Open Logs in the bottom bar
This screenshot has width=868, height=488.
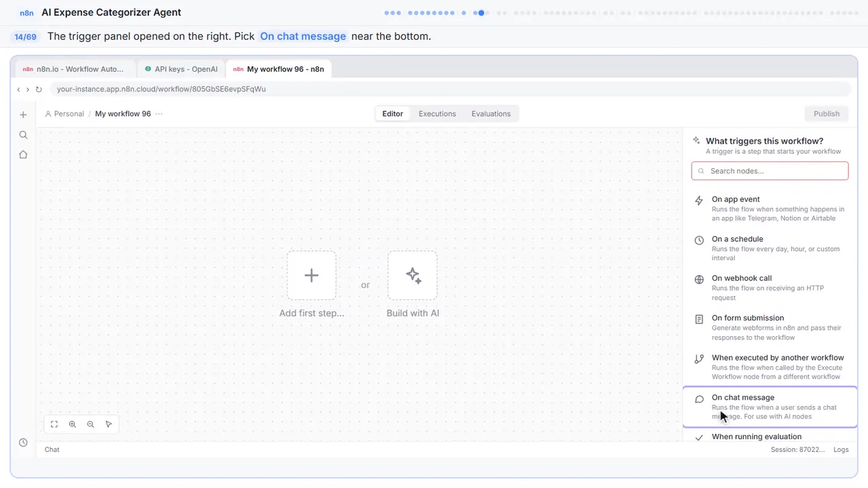(x=841, y=449)
